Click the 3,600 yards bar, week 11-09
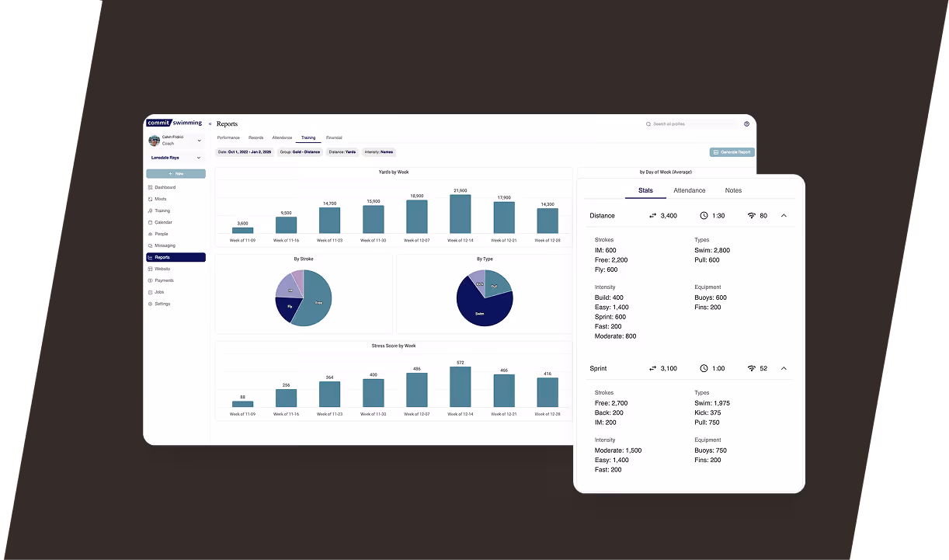The width and height of the screenshot is (949, 560). tap(242, 230)
